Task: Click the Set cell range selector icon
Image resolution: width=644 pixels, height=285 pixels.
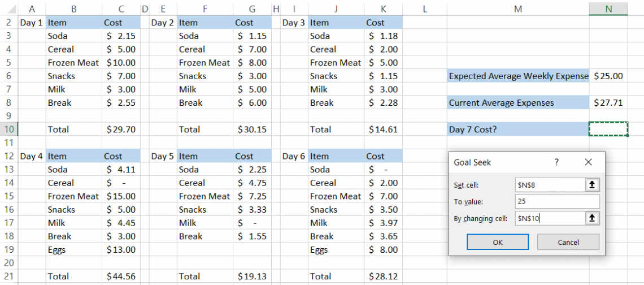Action: pyautogui.click(x=592, y=185)
